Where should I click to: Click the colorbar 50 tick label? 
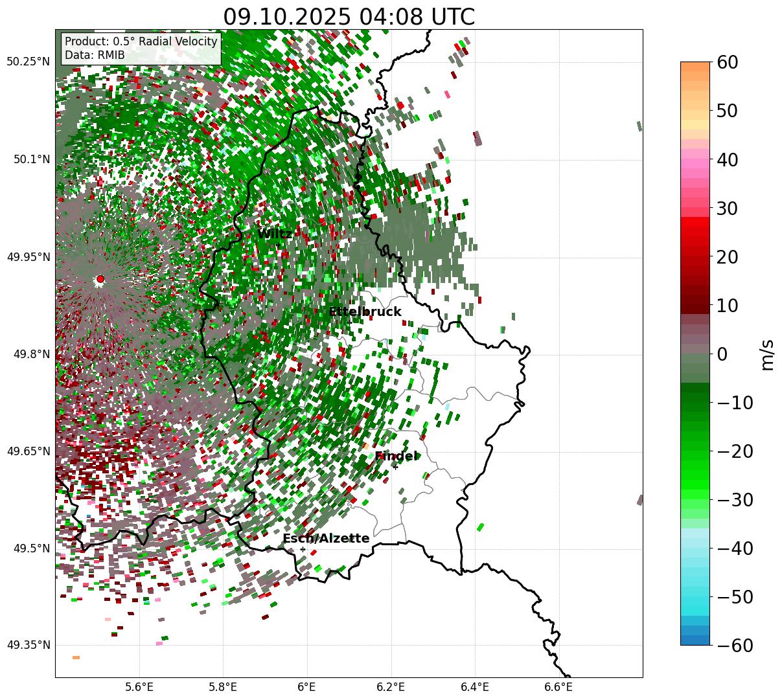click(726, 111)
